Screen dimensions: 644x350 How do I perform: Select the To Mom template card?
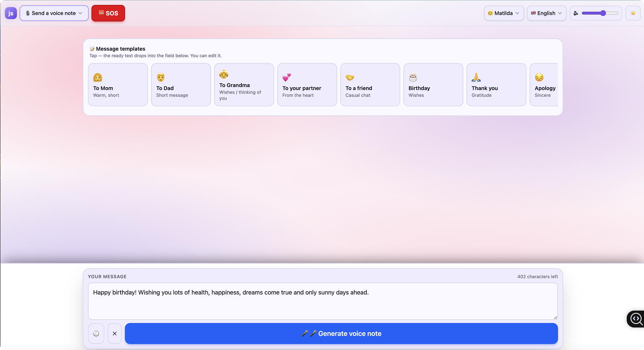pos(118,85)
